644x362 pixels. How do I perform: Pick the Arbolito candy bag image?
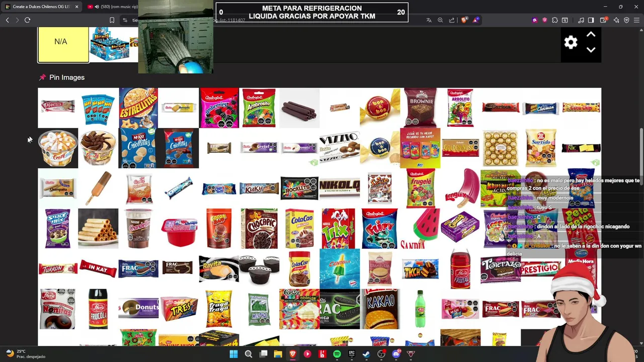pos(460,108)
